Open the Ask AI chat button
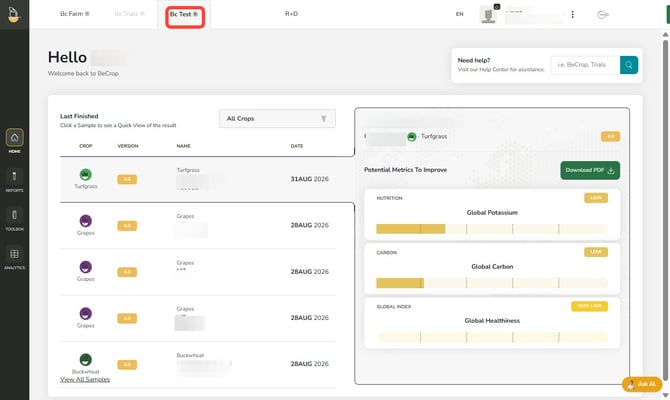The width and height of the screenshot is (670, 400). (642, 384)
